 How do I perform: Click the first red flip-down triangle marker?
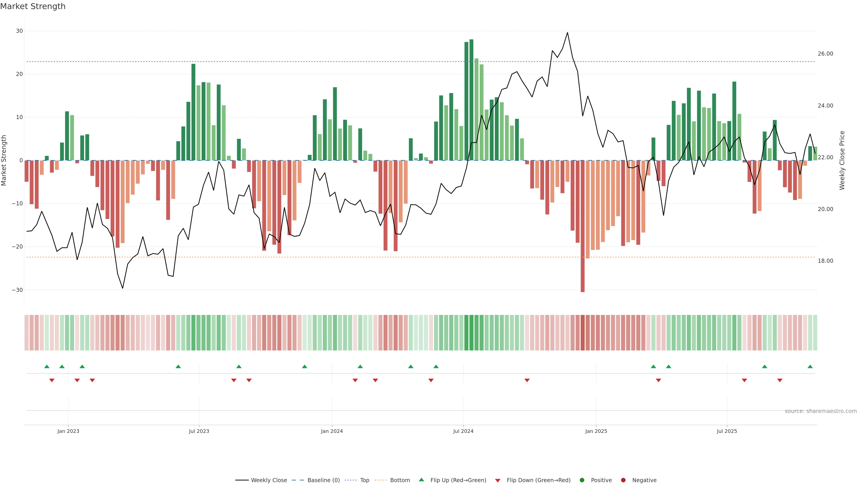pos(52,380)
